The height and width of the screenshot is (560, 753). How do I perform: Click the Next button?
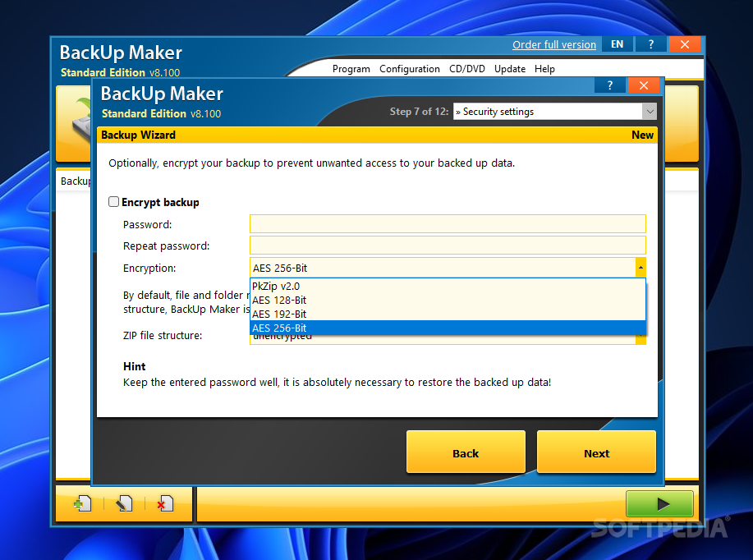coord(596,452)
